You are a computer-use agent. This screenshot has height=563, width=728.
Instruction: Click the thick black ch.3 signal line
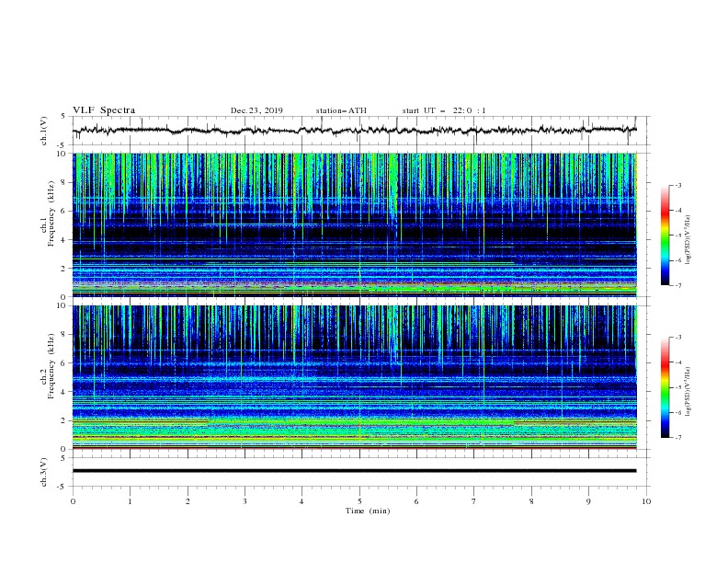355,471
